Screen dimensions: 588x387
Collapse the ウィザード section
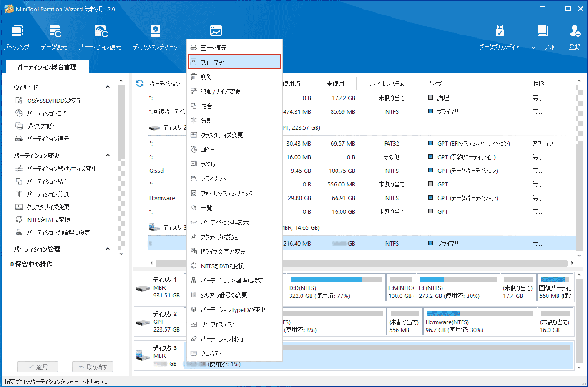pos(108,87)
